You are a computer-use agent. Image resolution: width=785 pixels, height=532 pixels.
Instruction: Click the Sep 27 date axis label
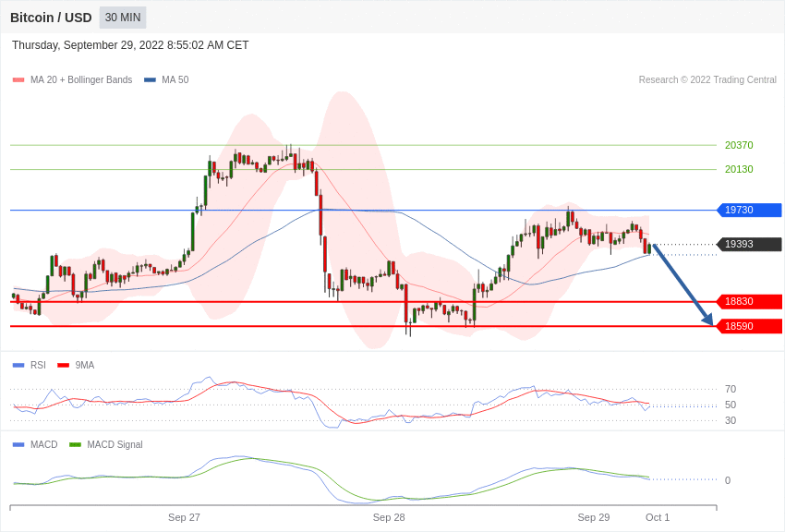[184, 517]
